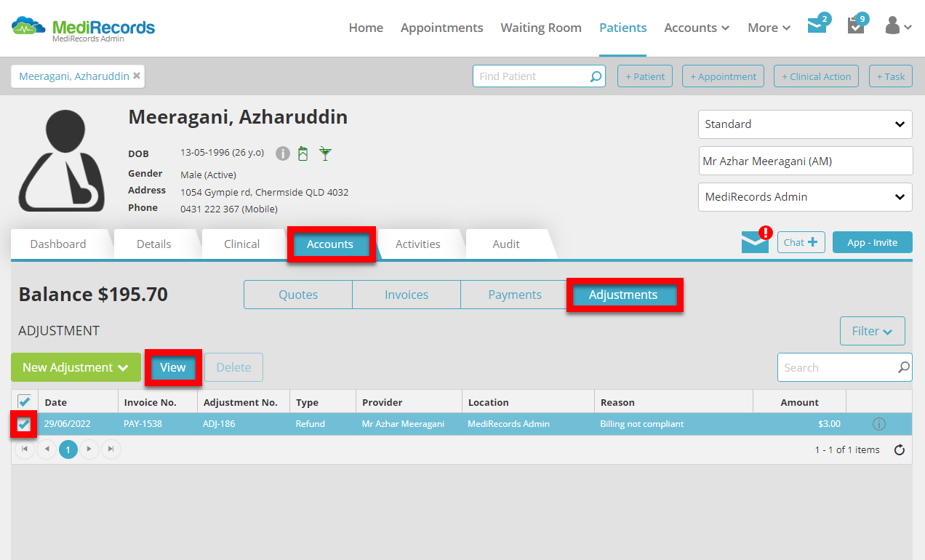
Task: Go to last page of adjustments
Action: (x=111, y=449)
